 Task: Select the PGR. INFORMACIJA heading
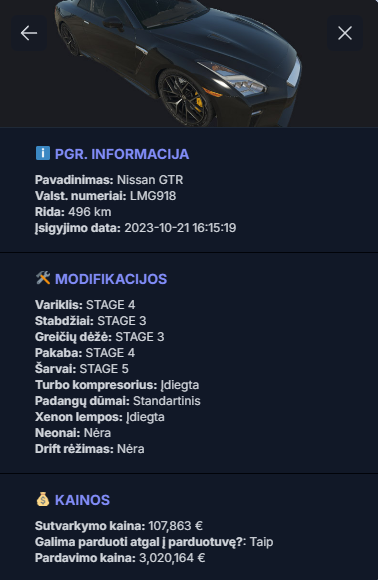(x=122, y=154)
